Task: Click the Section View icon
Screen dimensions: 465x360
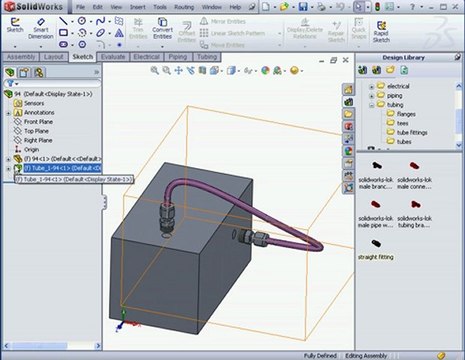Action: [202, 70]
